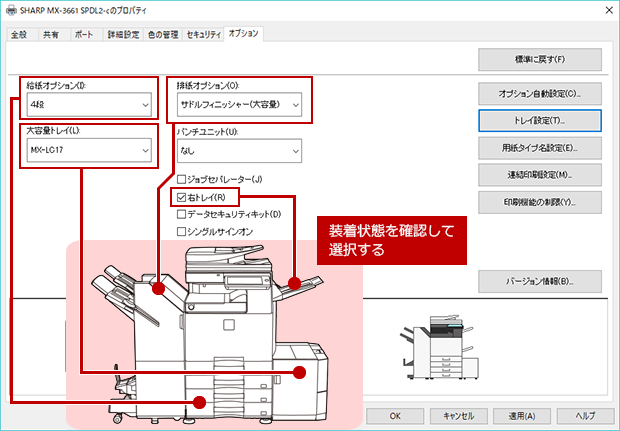Open the 全般 tab
The width and height of the screenshot is (620, 431).
pyautogui.click(x=20, y=35)
